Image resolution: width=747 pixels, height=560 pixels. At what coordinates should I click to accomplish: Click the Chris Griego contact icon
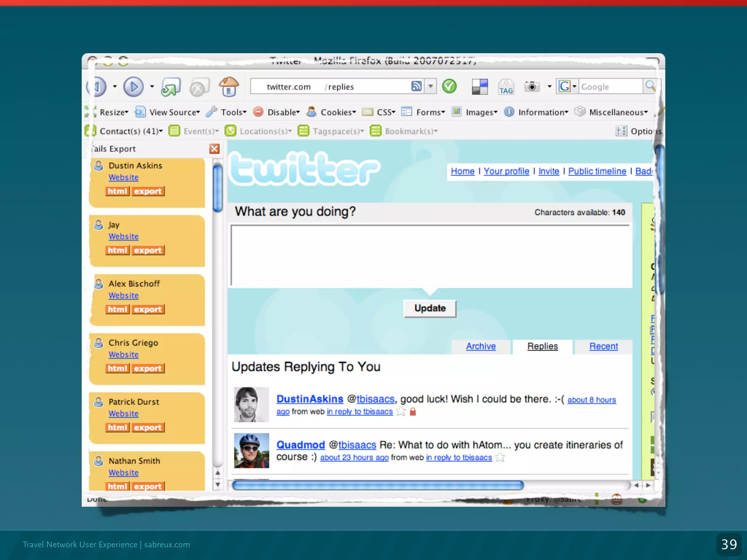(98, 343)
